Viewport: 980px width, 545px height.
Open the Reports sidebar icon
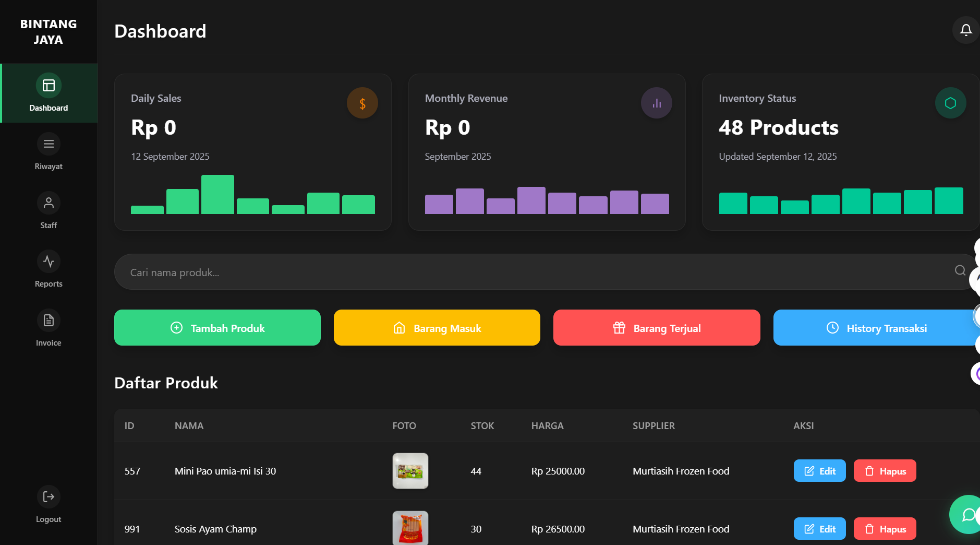click(49, 262)
